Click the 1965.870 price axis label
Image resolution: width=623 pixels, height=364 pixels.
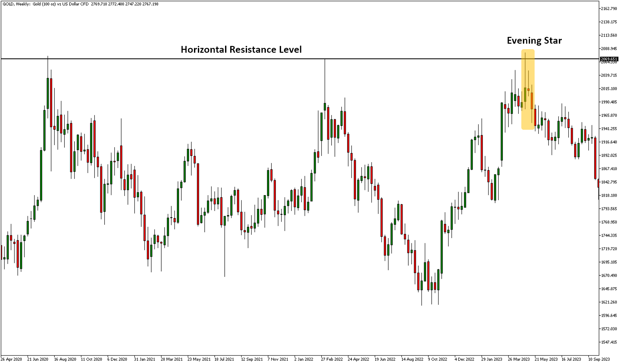609,115
